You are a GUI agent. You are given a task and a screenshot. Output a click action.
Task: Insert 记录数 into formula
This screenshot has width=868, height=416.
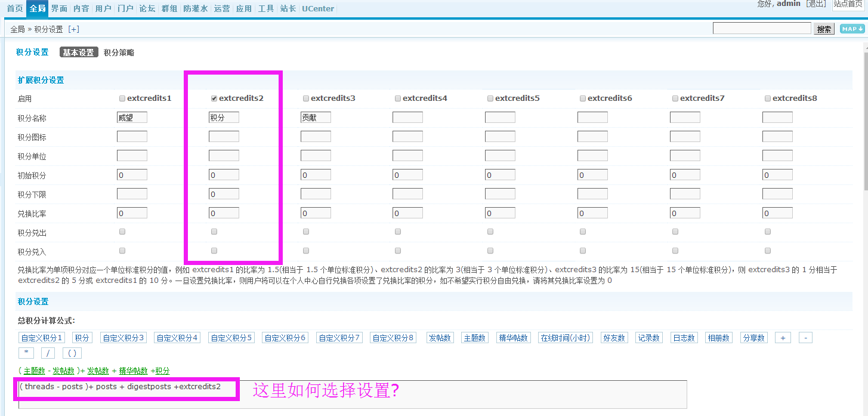click(x=649, y=338)
